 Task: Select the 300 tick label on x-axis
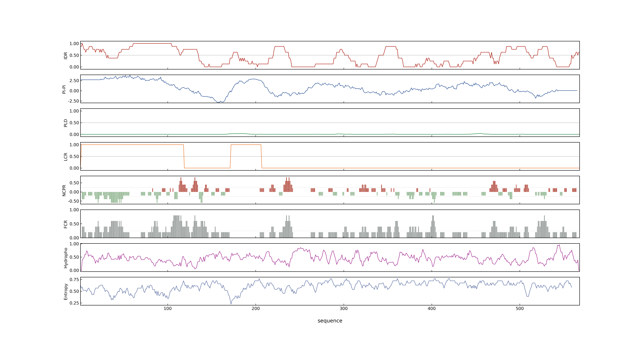click(344, 309)
